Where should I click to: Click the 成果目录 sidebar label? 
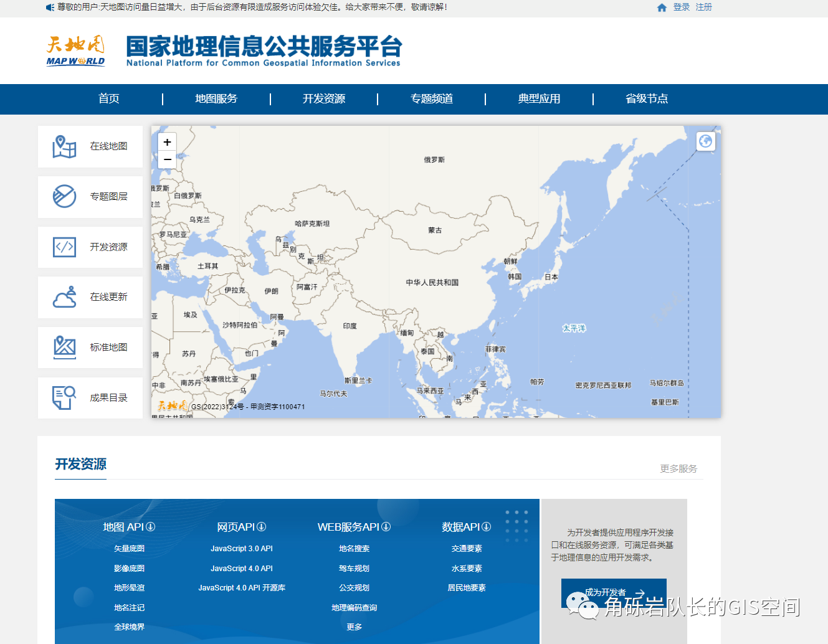click(108, 397)
